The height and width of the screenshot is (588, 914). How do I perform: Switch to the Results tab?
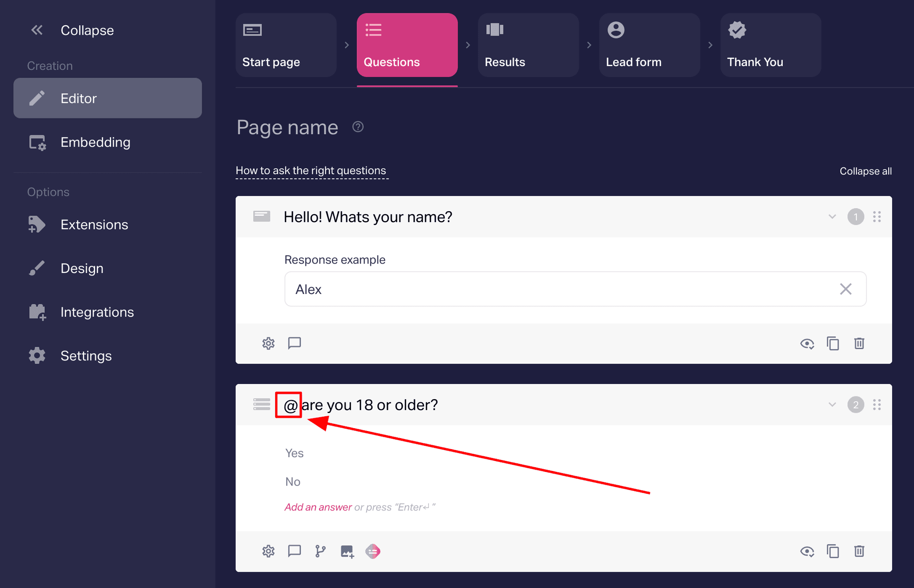pos(528,45)
